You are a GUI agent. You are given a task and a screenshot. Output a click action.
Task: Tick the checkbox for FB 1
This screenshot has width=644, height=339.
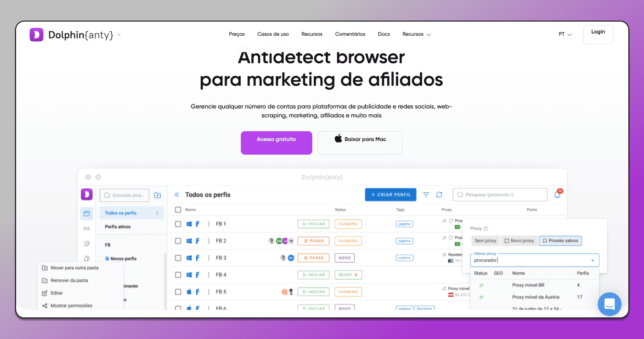178,224
